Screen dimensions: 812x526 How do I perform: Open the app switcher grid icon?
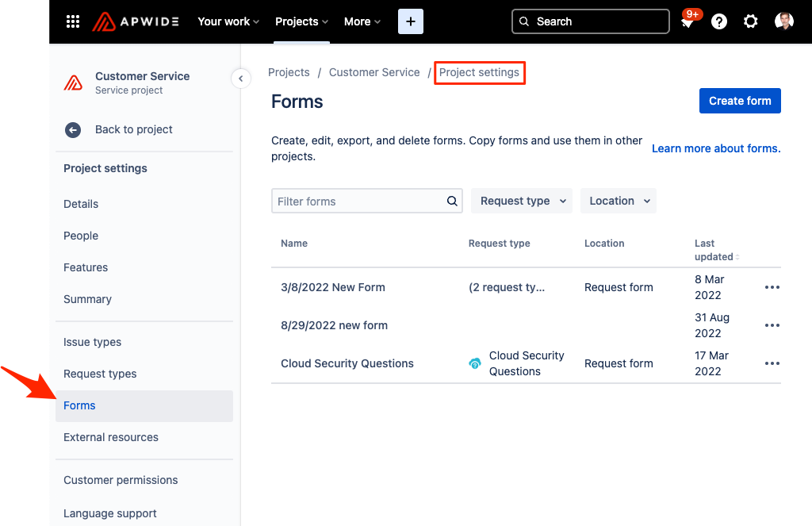click(x=72, y=21)
